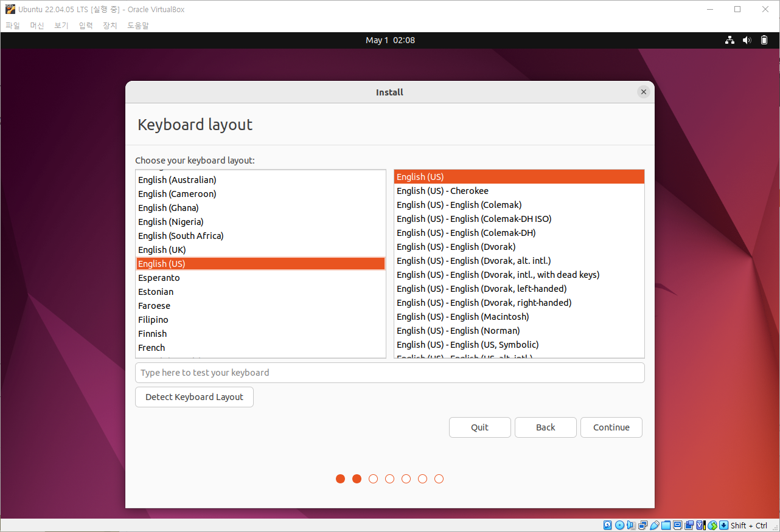Select Finnish layout
This screenshot has height=532, width=780.
click(x=260, y=334)
